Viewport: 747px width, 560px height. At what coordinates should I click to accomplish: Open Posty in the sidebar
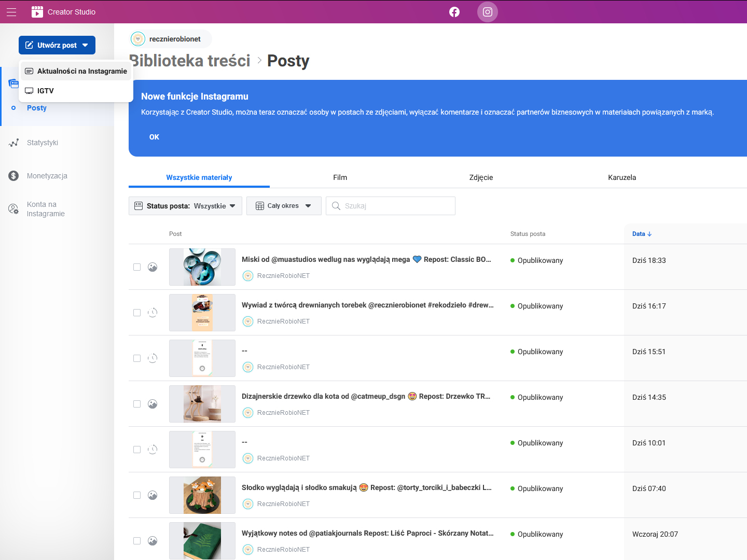(x=37, y=108)
